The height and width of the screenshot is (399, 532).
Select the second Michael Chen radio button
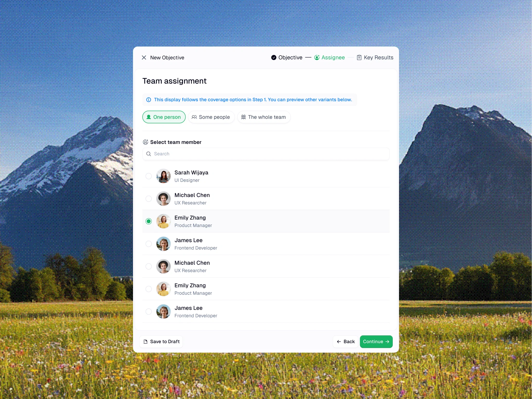[149, 267]
